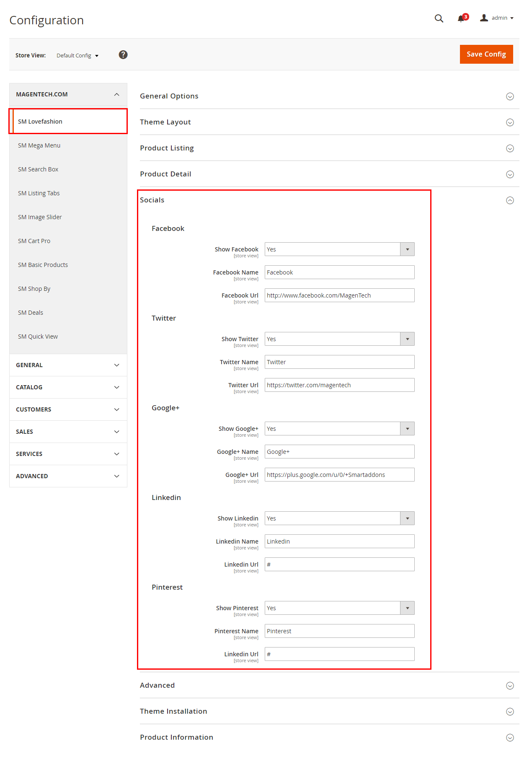The height and width of the screenshot is (764, 532).
Task: Click the Theme Installation section title
Action: click(x=173, y=711)
